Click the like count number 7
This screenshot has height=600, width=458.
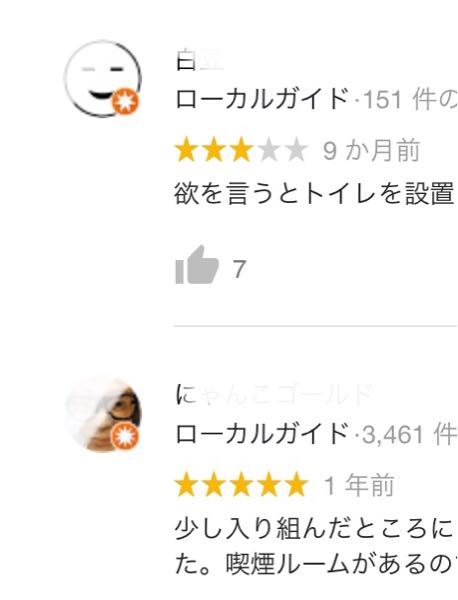(x=239, y=269)
